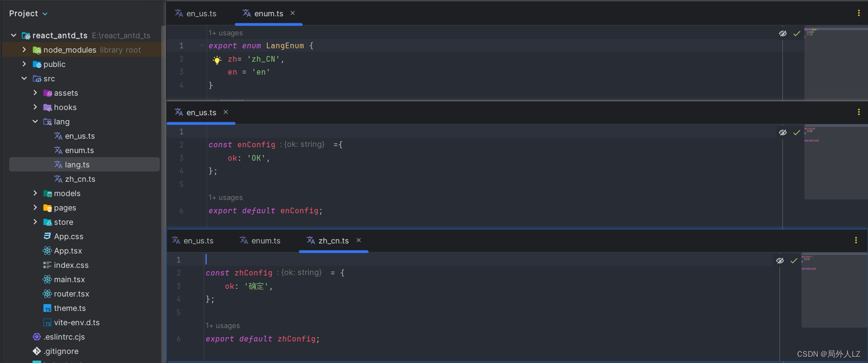Open en_us.ts in the lang folder

tap(80, 136)
